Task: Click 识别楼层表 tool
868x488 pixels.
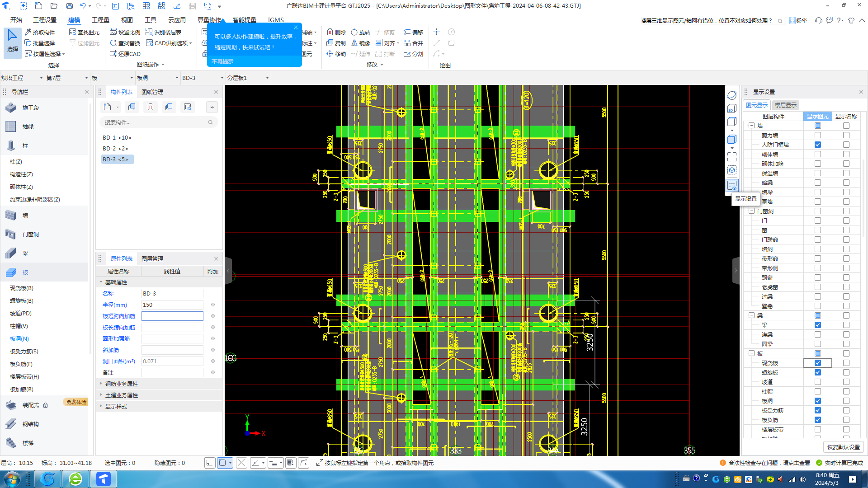Action: pos(164,32)
